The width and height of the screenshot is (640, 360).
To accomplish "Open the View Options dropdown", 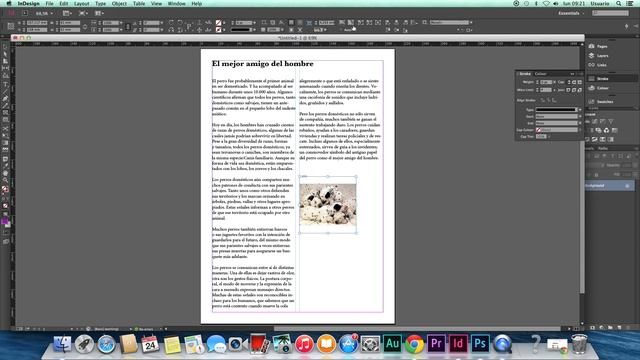I will pos(67,13).
